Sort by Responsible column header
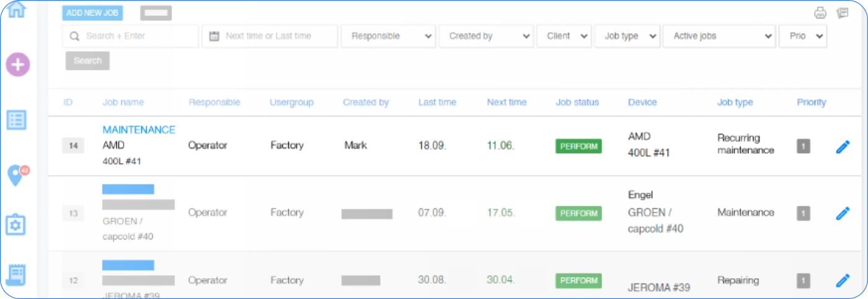Viewport: 868px width, 299px height. tap(214, 102)
